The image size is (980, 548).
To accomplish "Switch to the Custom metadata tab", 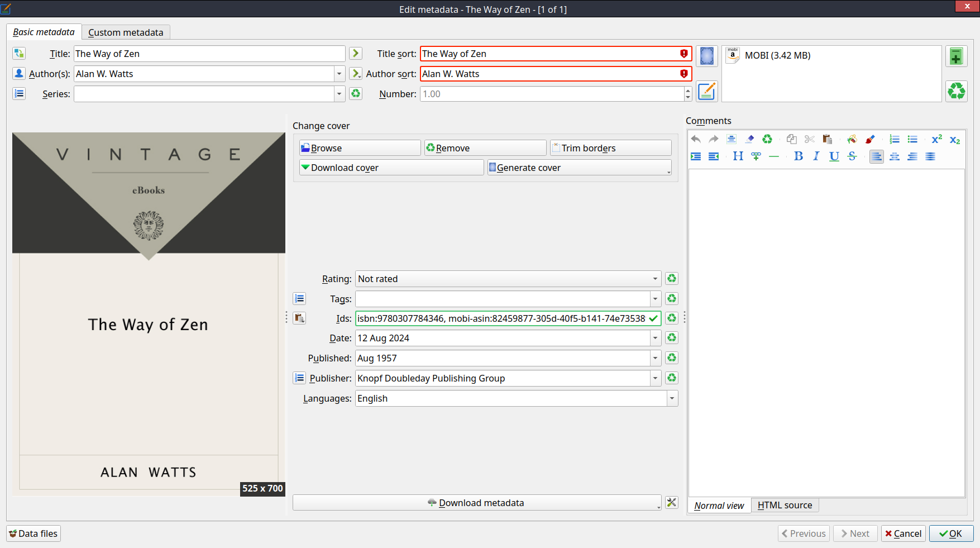I will [x=126, y=32].
